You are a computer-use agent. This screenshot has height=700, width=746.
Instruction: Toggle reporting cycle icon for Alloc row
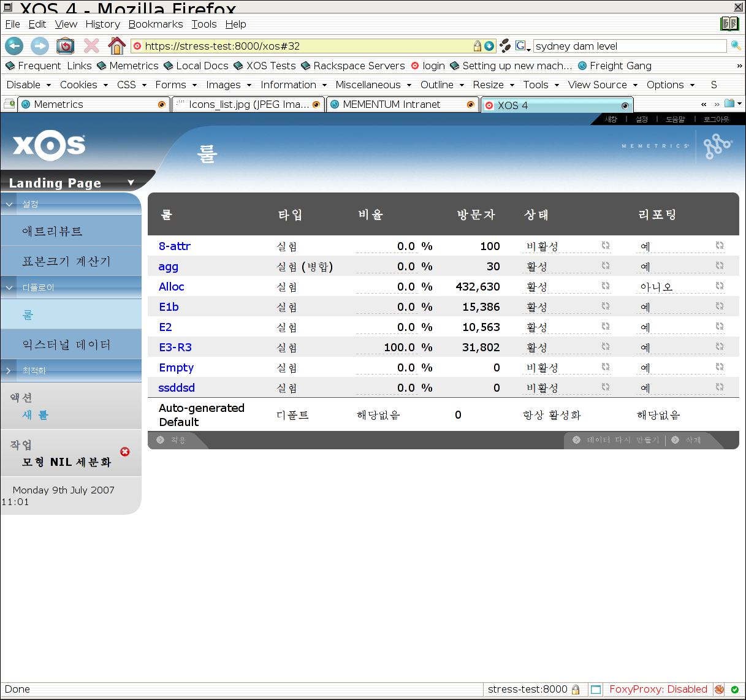coord(720,286)
